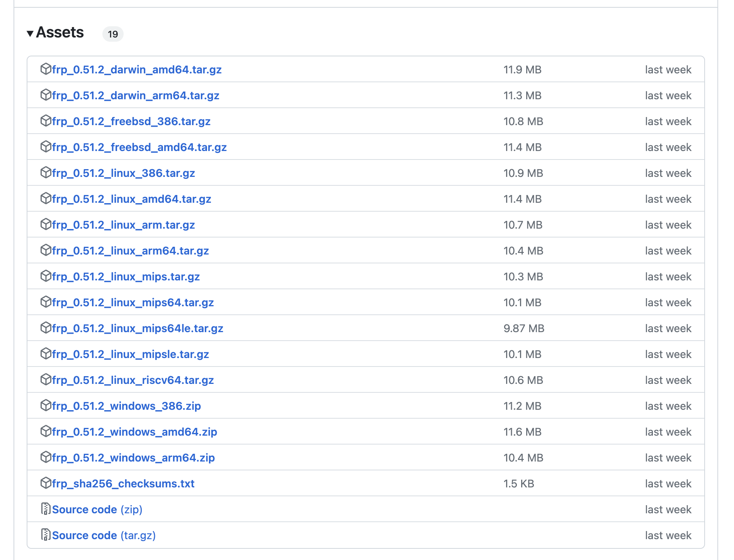Click 'last week' date on checksums row
This screenshot has height=560, width=734.
coord(668,484)
